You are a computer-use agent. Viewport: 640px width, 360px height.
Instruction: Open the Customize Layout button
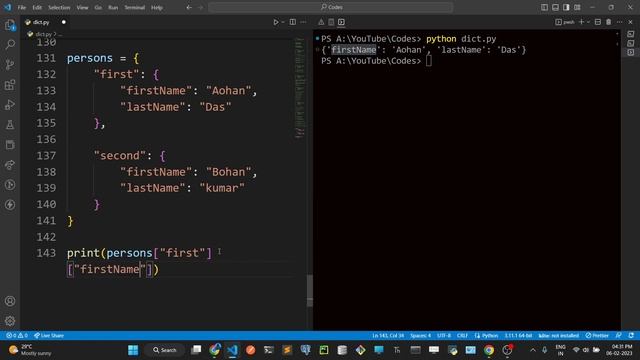pyautogui.click(x=577, y=7)
